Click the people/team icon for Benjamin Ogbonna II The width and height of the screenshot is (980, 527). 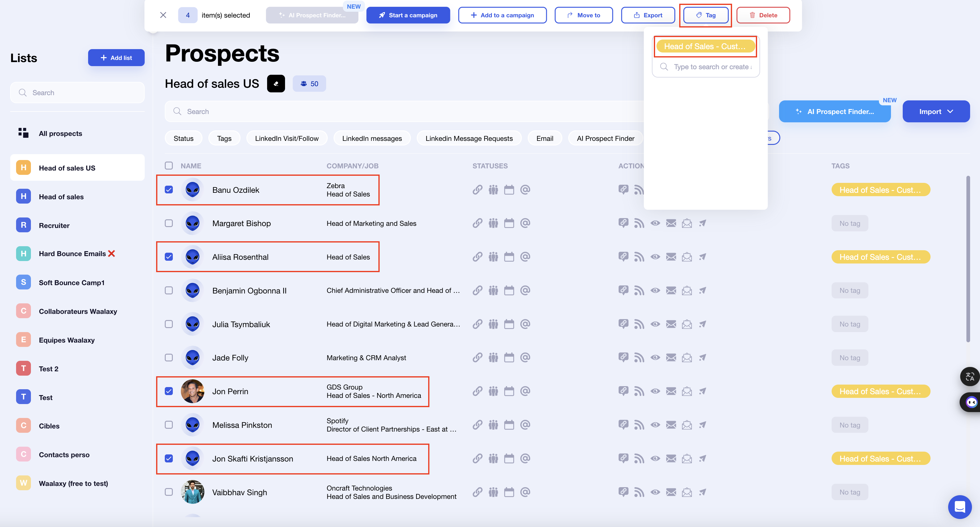[x=493, y=291]
